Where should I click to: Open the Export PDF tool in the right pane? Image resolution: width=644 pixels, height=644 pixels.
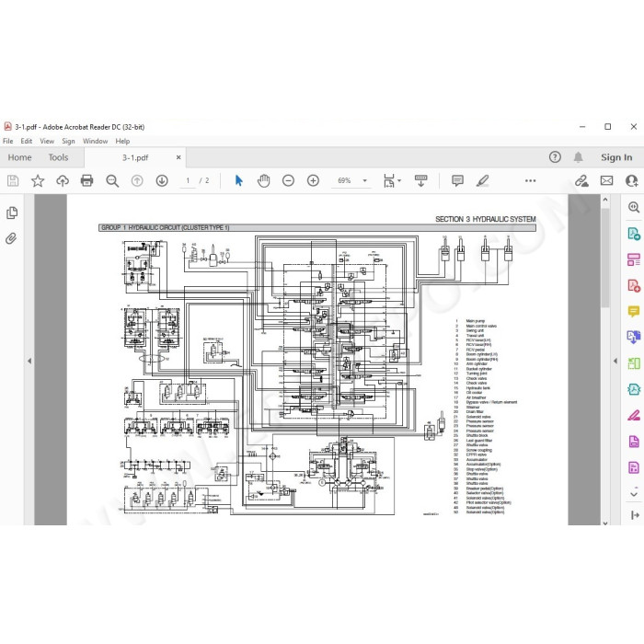(x=634, y=234)
